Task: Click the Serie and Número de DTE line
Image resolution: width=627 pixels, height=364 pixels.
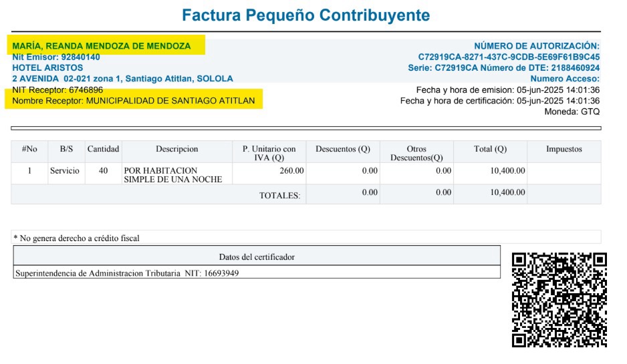Action: 504,68
